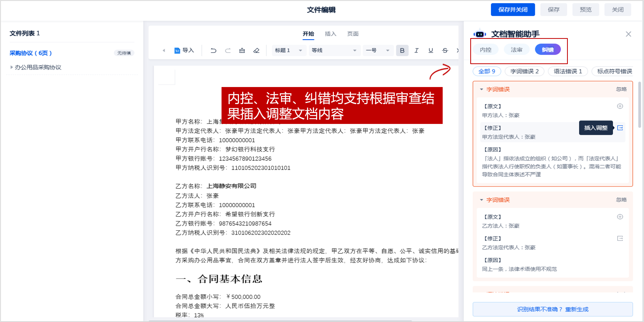Toggle the bold button
This screenshot has height=322, width=644.
[x=402, y=50]
